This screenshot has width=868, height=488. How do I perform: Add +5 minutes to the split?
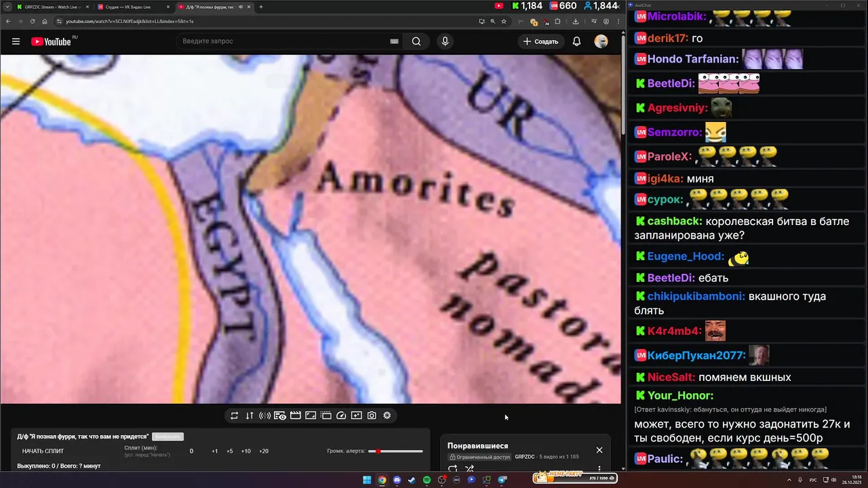tap(230, 451)
